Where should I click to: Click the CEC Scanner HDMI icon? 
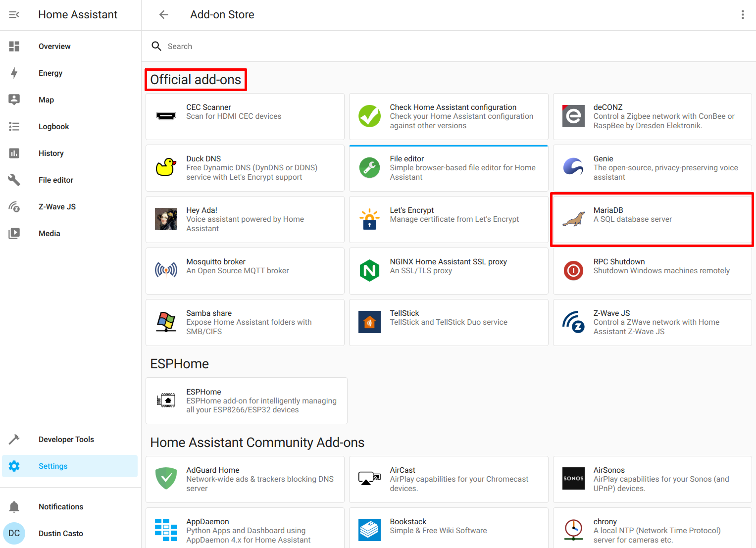click(x=166, y=116)
